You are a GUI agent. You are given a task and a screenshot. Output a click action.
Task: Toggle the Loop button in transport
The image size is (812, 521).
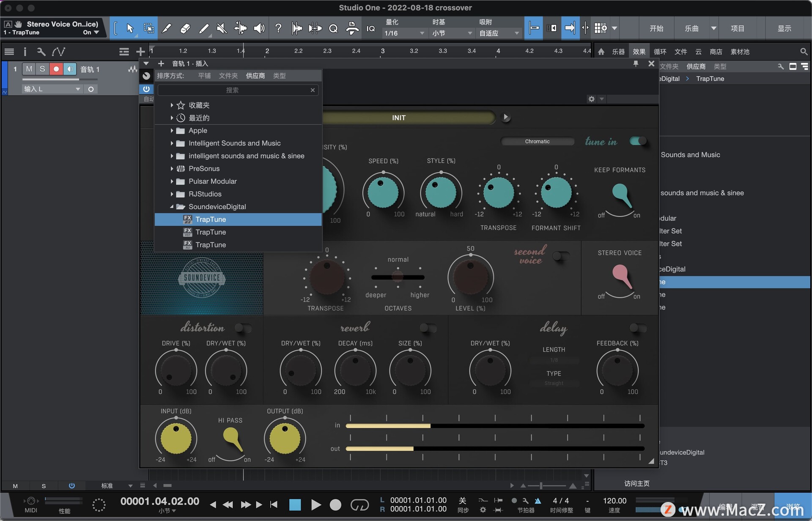point(359,505)
